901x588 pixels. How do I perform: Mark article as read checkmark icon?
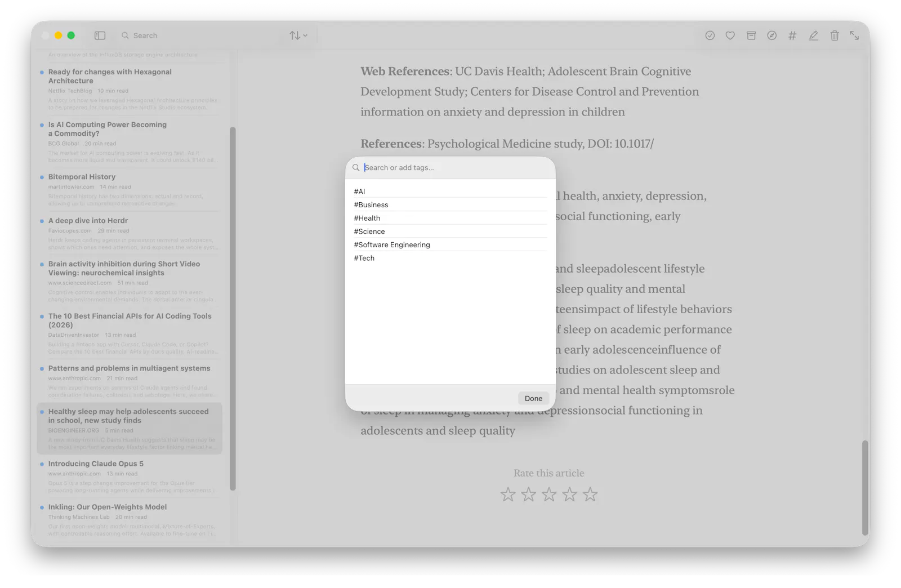(x=710, y=35)
